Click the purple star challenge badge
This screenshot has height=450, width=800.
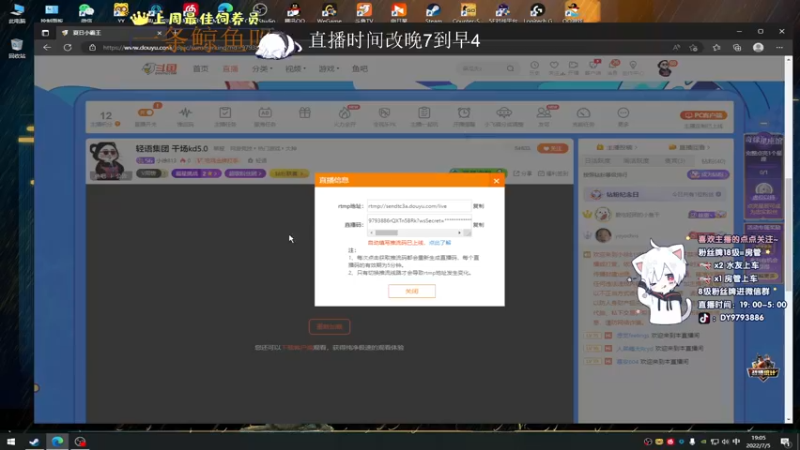point(196,174)
